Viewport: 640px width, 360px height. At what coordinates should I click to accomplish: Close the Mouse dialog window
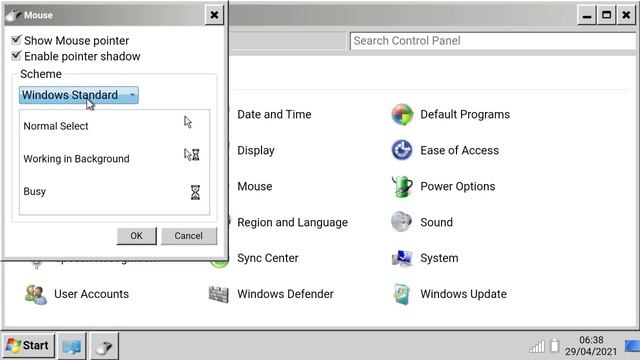tap(214, 15)
